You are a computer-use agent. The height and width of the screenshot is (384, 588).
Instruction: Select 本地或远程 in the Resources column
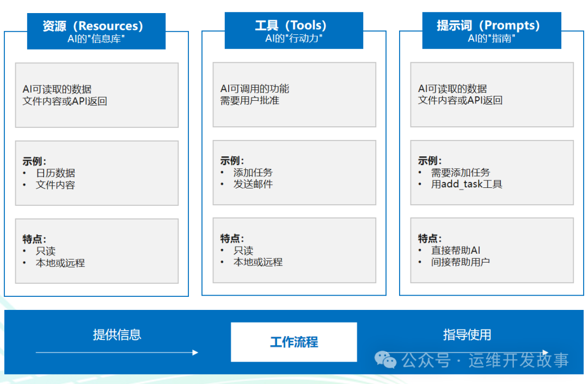pyautogui.click(x=60, y=263)
